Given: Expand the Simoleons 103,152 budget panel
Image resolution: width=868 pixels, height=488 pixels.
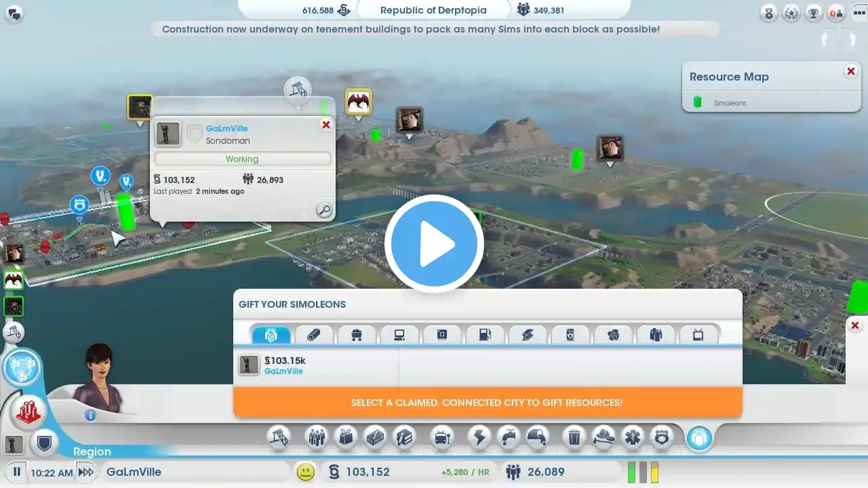Looking at the screenshot, I should (x=368, y=472).
